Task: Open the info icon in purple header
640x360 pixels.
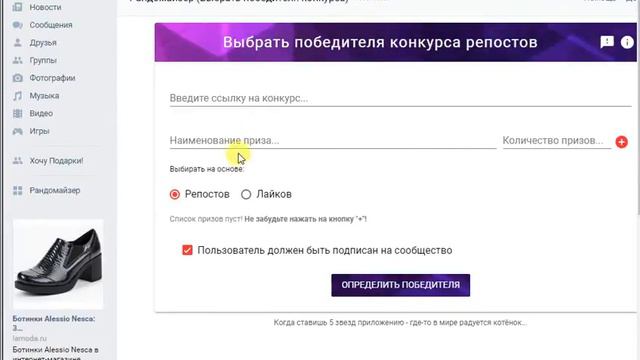Action: (627, 42)
